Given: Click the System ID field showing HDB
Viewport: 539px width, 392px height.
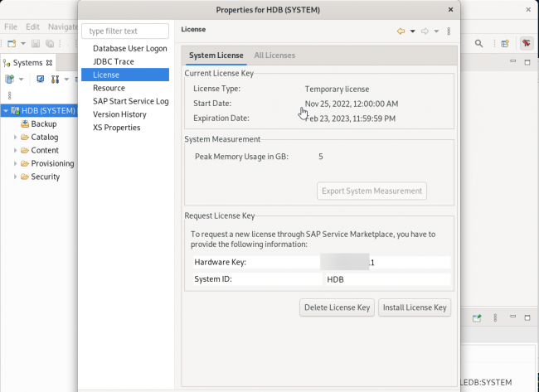Looking at the screenshot, I should point(387,279).
